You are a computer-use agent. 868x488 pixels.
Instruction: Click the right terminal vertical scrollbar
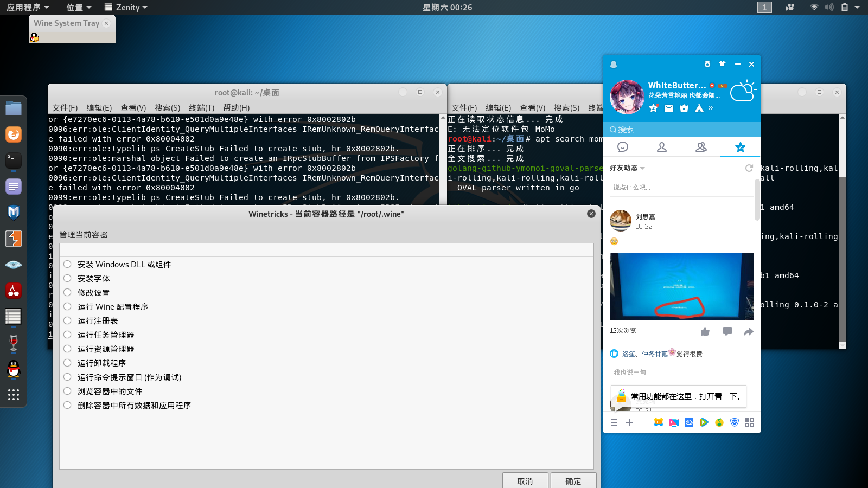pos(843,231)
